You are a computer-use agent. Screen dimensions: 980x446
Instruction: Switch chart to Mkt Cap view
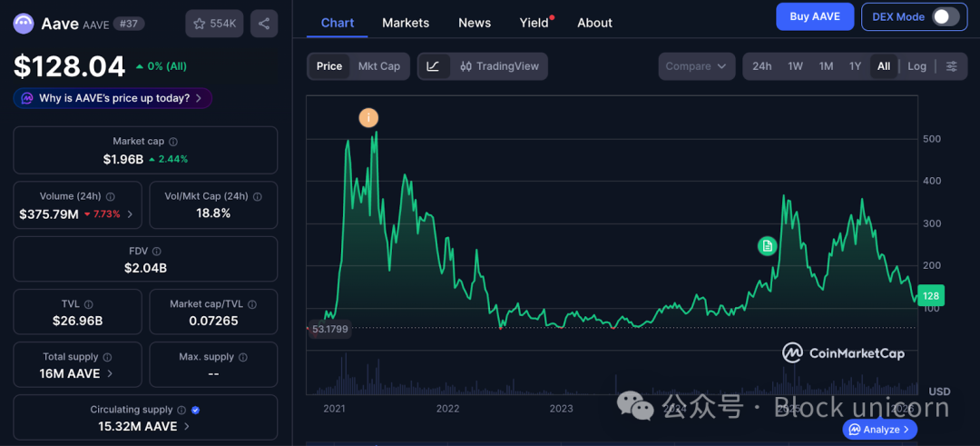(x=378, y=66)
